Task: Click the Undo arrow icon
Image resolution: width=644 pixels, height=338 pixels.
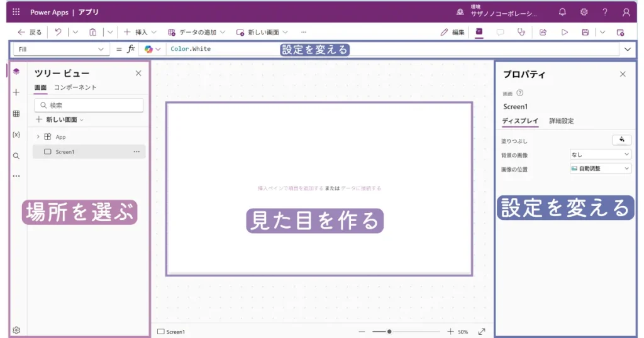Action: (58, 32)
